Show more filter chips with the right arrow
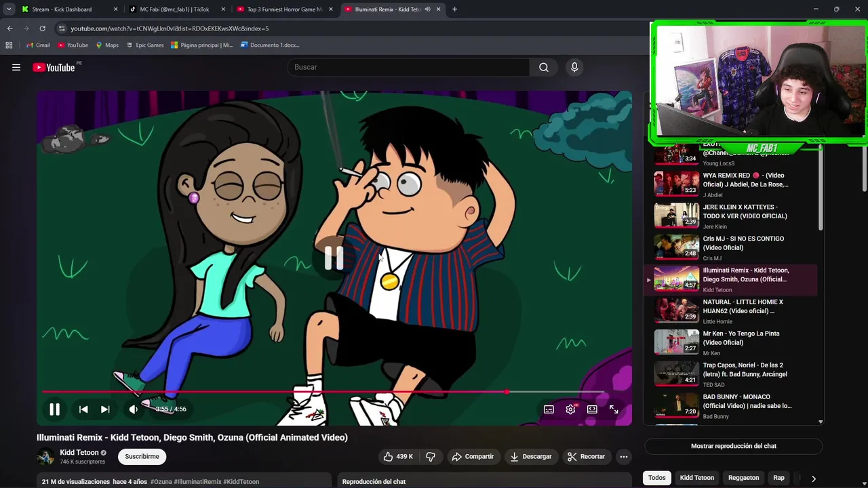The image size is (868, 488). (x=813, y=478)
